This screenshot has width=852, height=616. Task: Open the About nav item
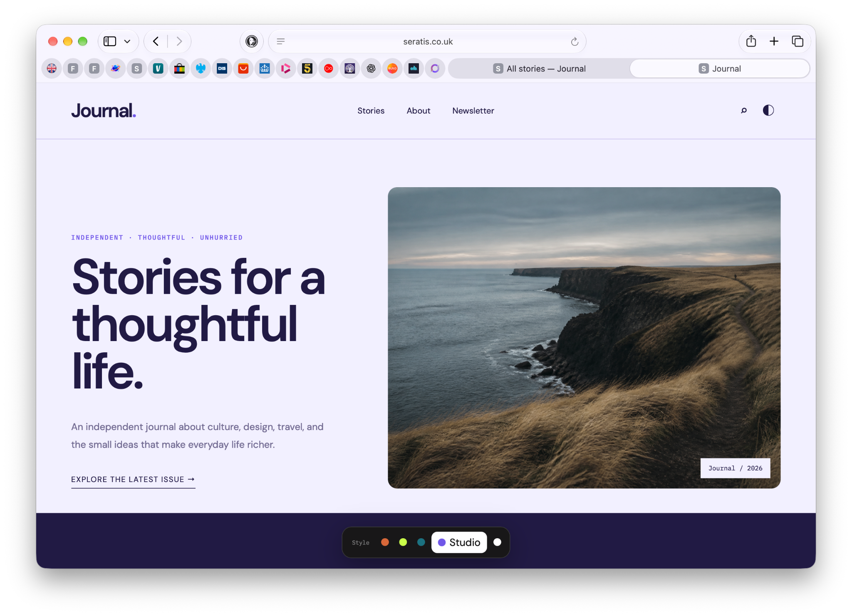click(x=418, y=111)
